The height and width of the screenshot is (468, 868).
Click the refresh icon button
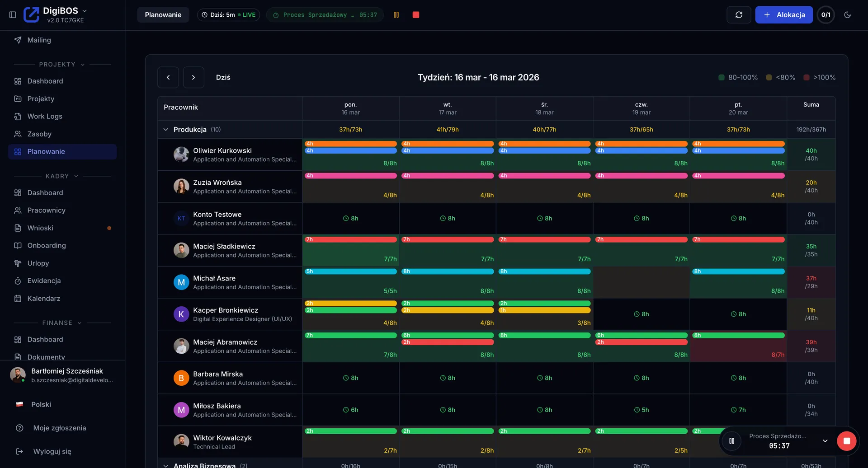pyautogui.click(x=739, y=15)
